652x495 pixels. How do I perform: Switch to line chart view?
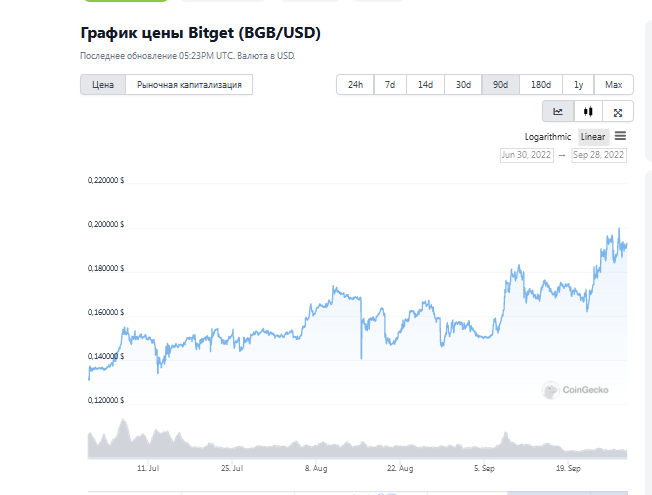[558, 112]
